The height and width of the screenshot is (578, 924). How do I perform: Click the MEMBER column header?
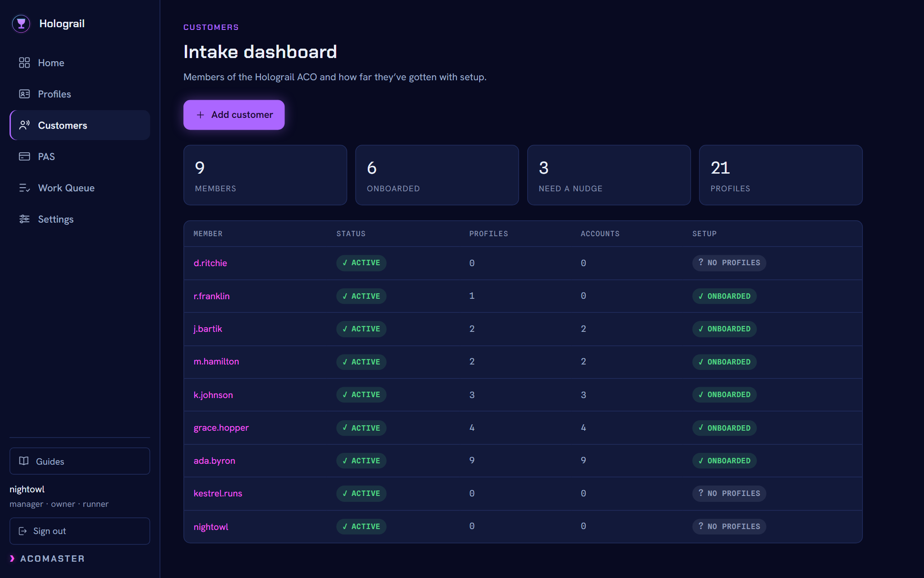208,233
